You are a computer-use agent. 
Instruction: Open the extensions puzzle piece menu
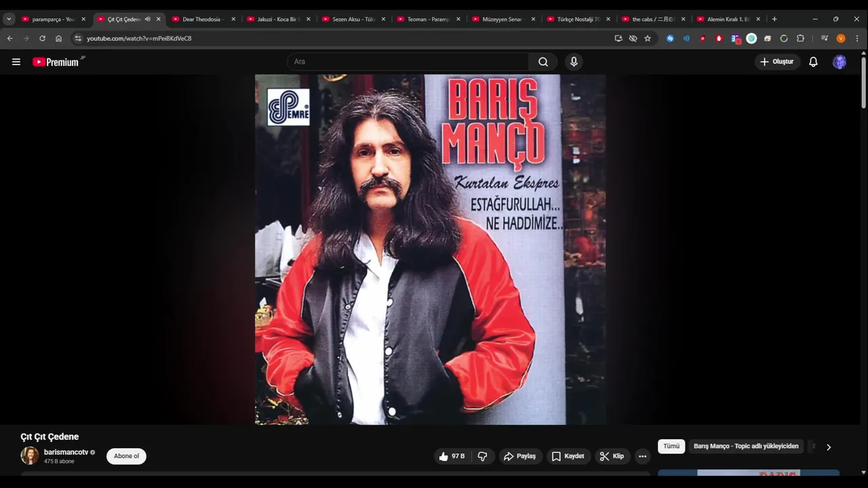[800, 39]
